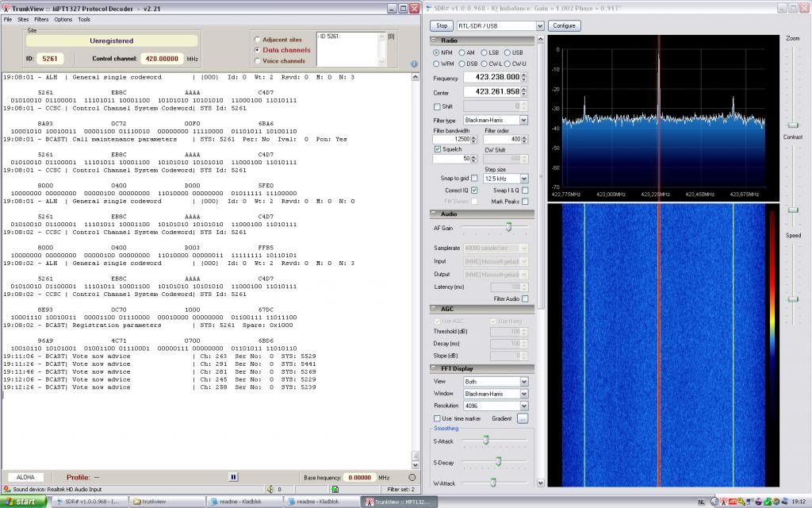Open the RTL-SDR / USB device dropdown
Screen dimensions: 812x508
539,26
